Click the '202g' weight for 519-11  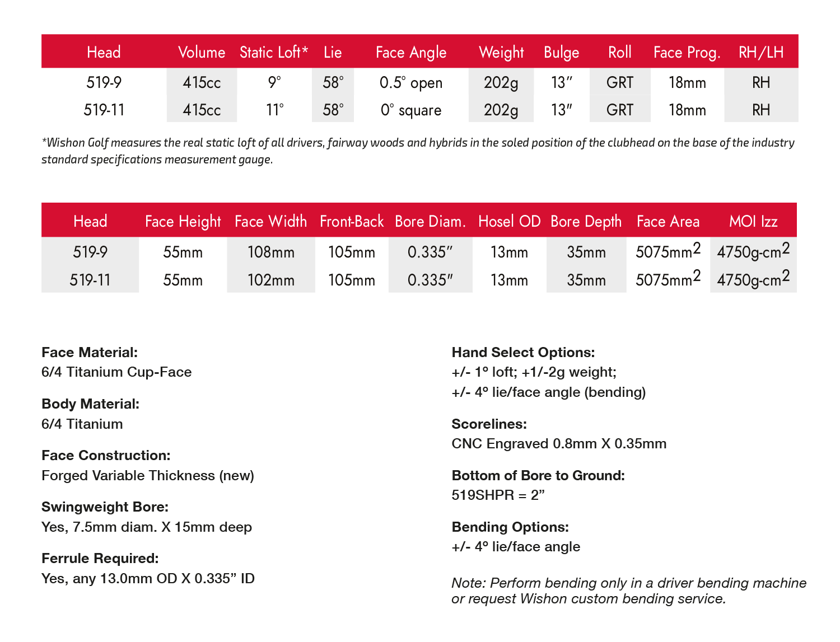point(501,110)
